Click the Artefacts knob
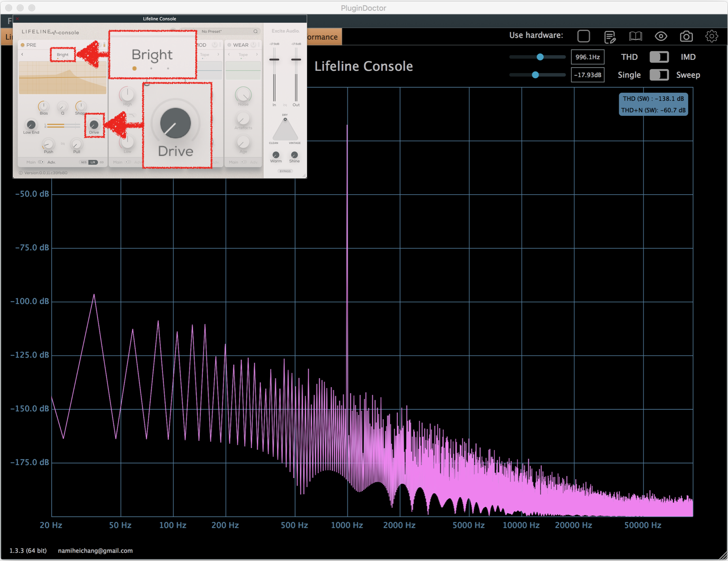The image size is (728, 561). point(243,119)
